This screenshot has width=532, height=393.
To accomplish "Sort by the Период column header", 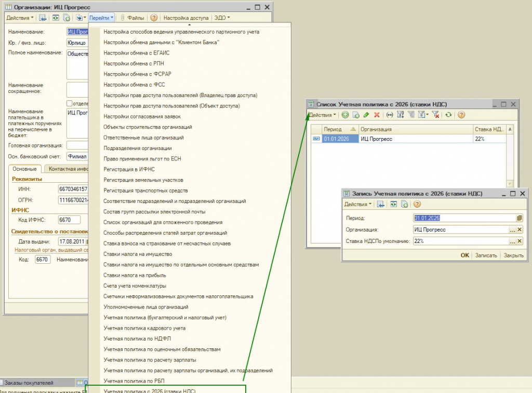I will [340, 129].
